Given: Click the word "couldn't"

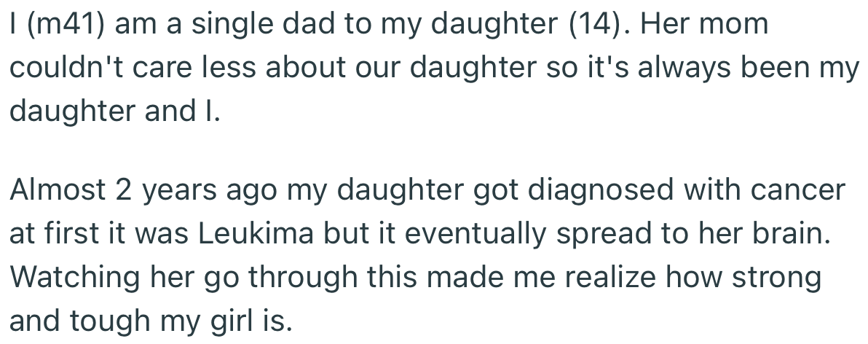Looking at the screenshot, I should (x=59, y=69).
